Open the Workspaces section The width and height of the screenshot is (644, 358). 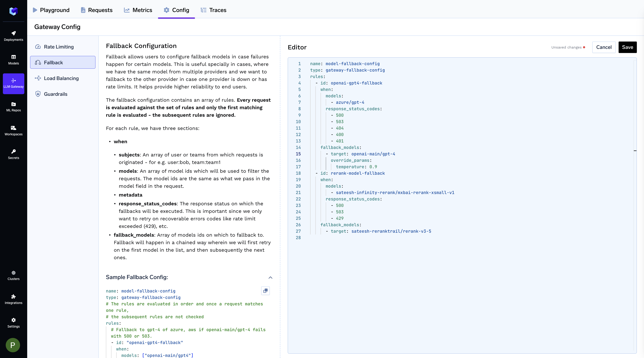pyautogui.click(x=13, y=131)
